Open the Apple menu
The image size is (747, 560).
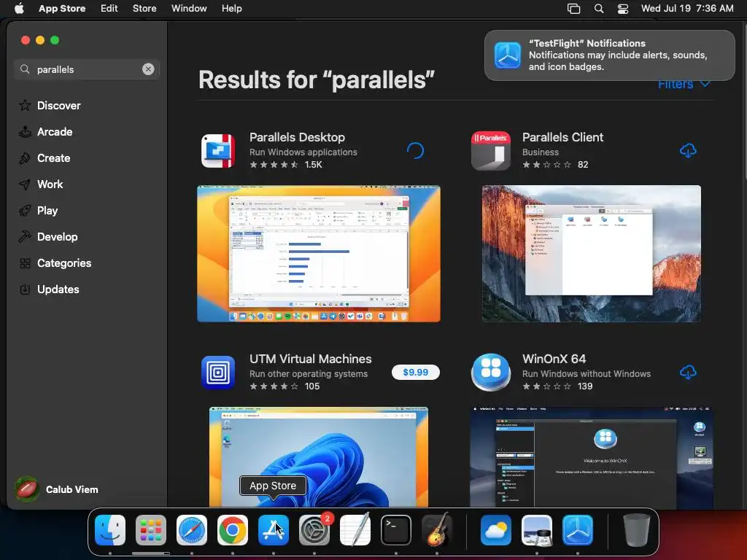(x=19, y=8)
